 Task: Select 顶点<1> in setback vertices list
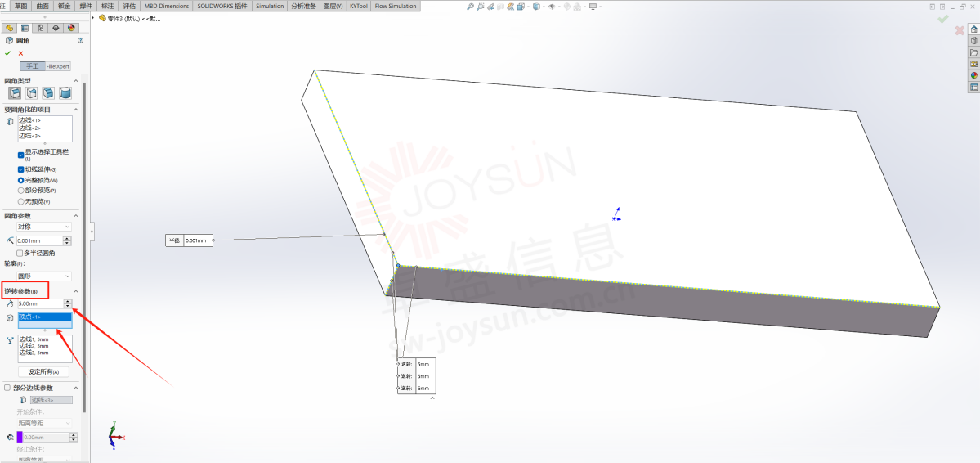(45, 317)
